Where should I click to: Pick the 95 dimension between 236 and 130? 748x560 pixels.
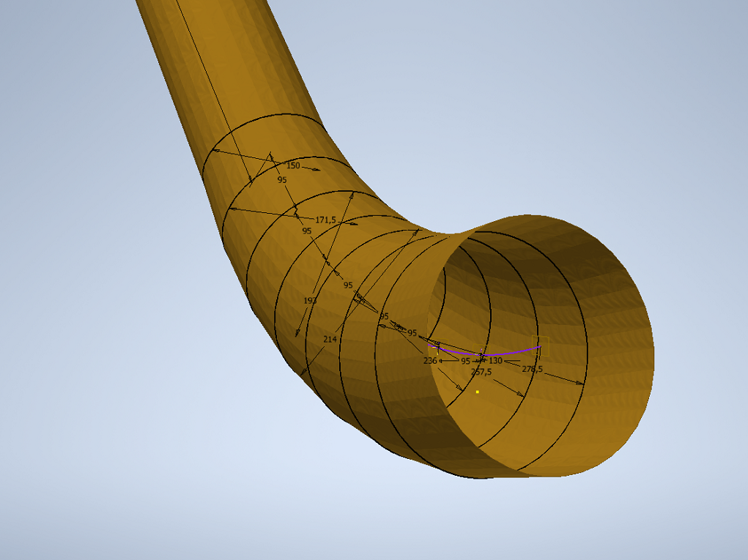(x=465, y=361)
